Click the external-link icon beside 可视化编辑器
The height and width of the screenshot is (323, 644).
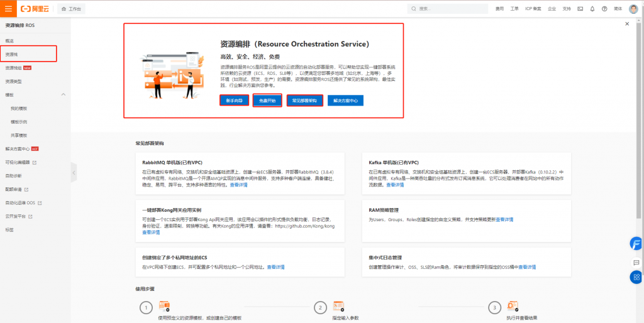click(x=35, y=163)
